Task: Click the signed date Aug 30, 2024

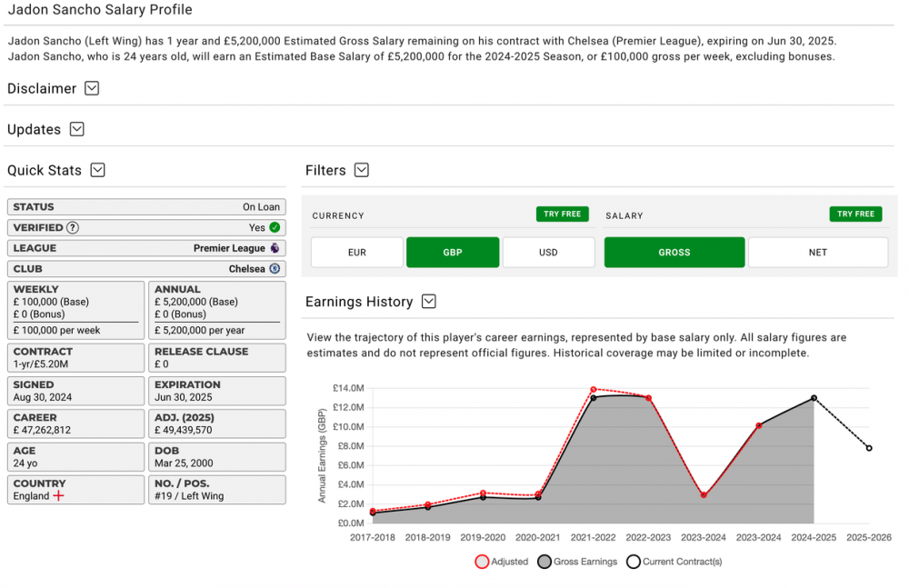Action: 43,397
